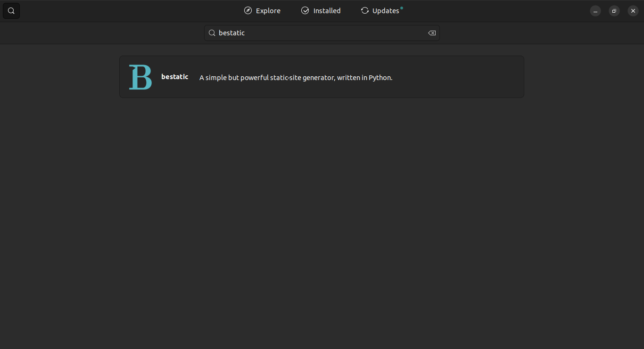Open the Installed tab

pos(326,10)
